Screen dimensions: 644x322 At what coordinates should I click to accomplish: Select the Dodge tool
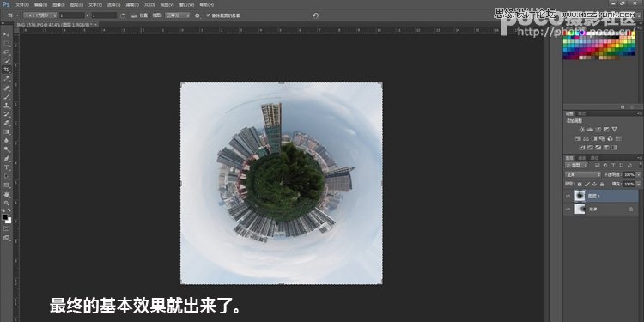(x=7, y=149)
